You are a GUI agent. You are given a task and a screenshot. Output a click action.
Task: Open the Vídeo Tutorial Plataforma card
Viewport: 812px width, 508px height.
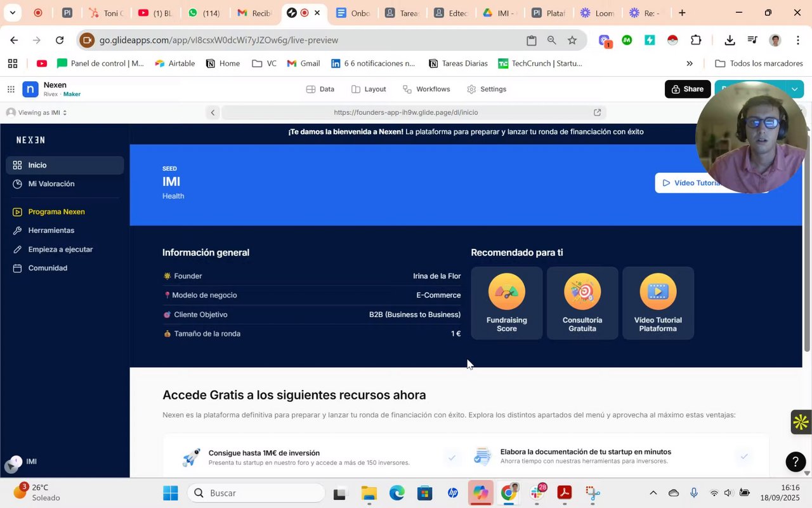(x=658, y=303)
